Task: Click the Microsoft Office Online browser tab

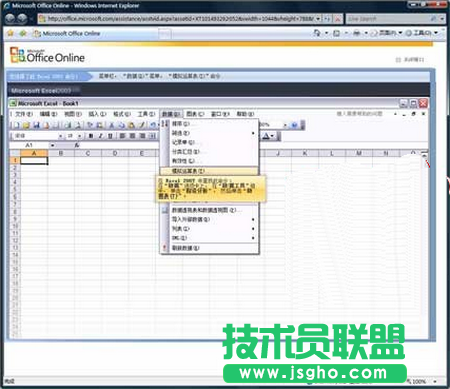Action: (67, 33)
